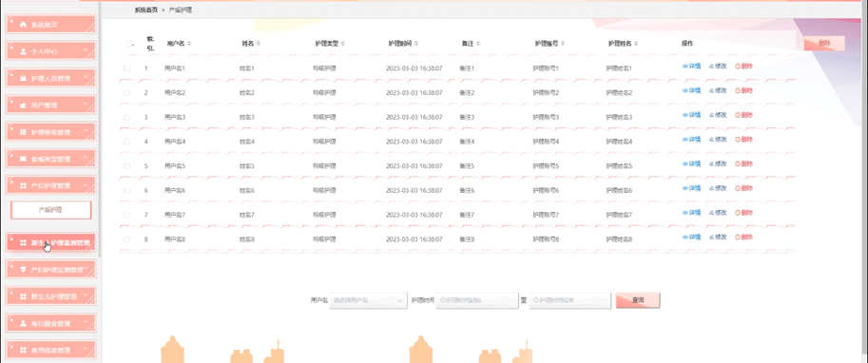Sort table by 护理账号 column arrows
The height and width of the screenshot is (363, 868).
tap(562, 43)
